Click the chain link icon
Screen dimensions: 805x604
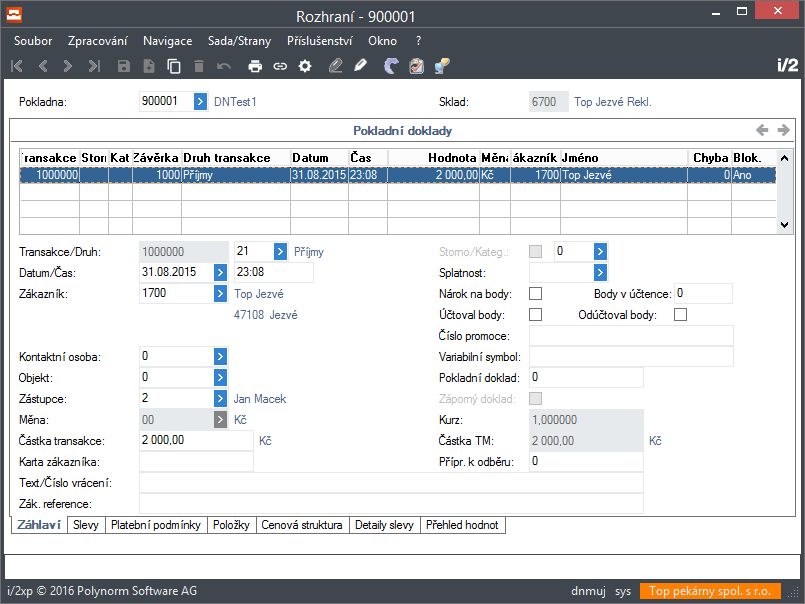pos(280,66)
